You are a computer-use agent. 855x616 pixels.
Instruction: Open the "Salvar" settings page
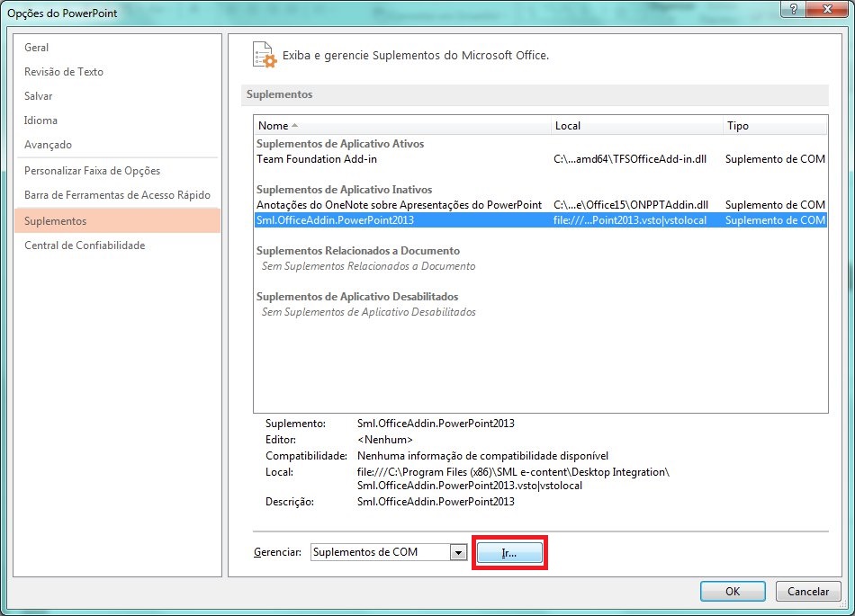pyautogui.click(x=38, y=95)
